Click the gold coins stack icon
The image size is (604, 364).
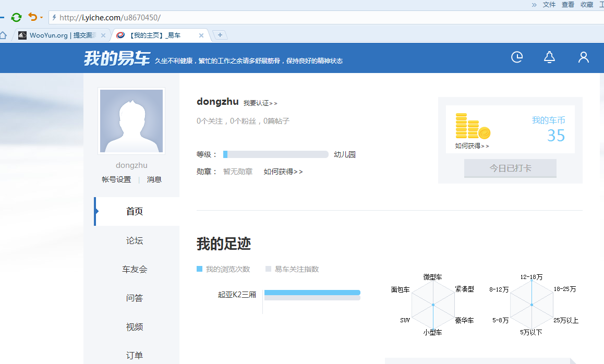click(x=473, y=126)
